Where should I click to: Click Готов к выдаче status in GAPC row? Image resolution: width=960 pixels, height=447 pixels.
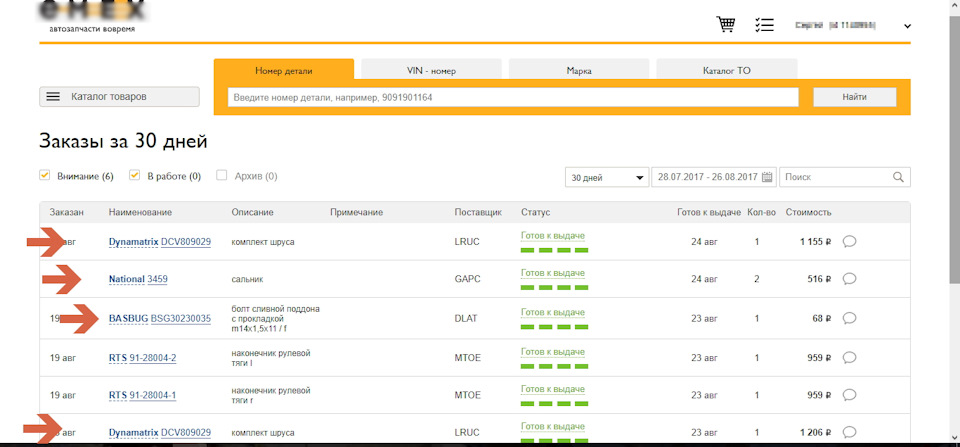(553, 273)
